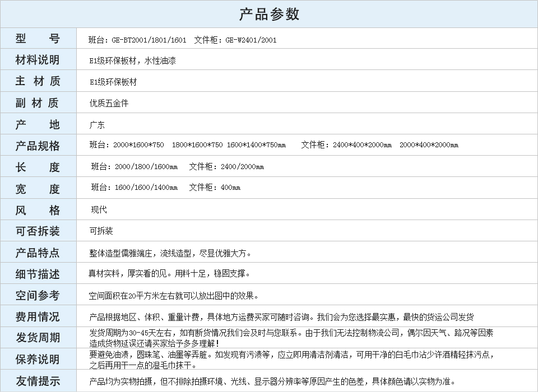Select the 产品规格 row label
This screenshot has height=392, width=538.
38,146
